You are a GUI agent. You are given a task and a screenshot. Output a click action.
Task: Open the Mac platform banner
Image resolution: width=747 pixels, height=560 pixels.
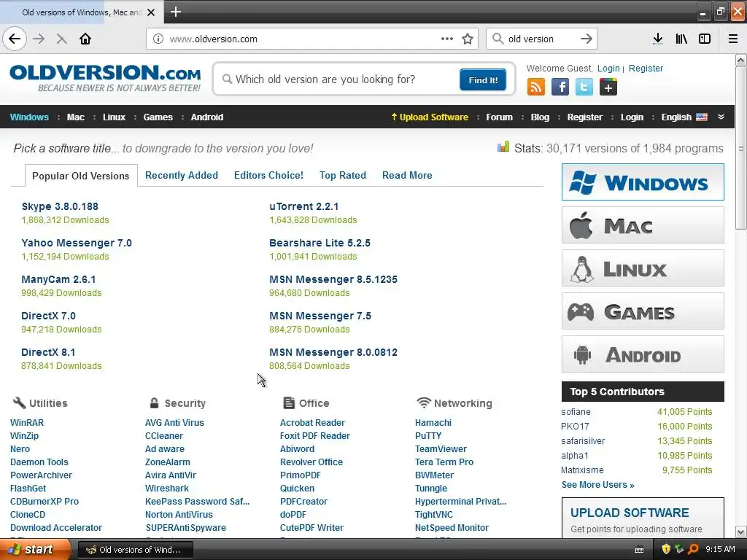click(643, 225)
